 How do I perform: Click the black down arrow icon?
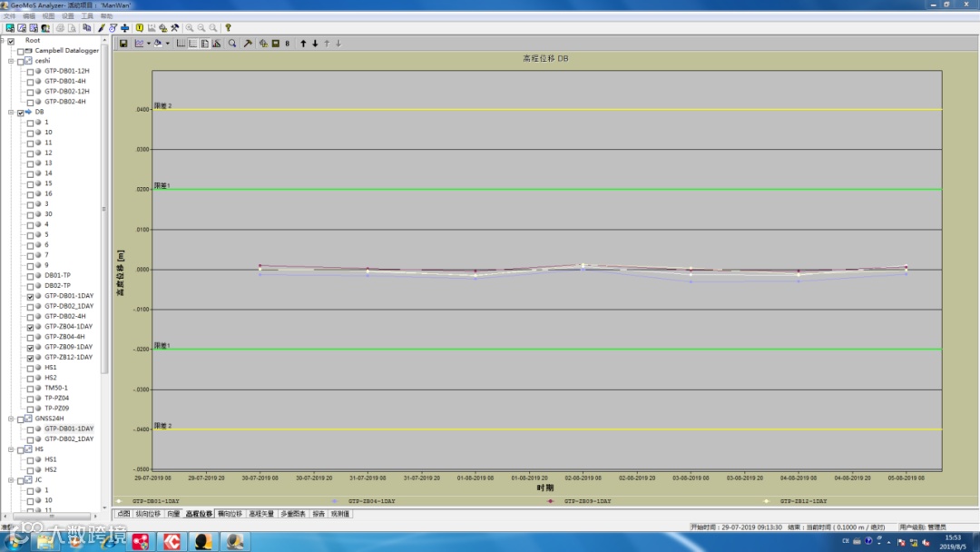pos(315,43)
